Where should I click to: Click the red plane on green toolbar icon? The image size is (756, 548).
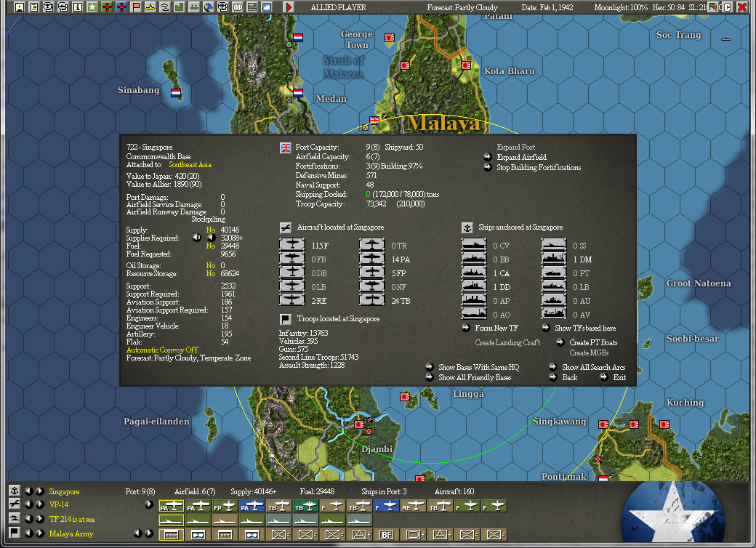107,7
